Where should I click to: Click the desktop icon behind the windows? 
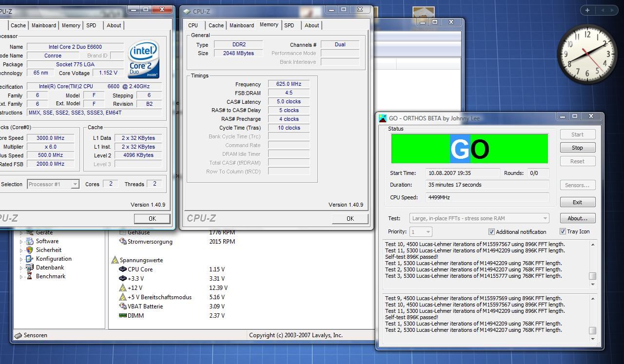(423, 13)
